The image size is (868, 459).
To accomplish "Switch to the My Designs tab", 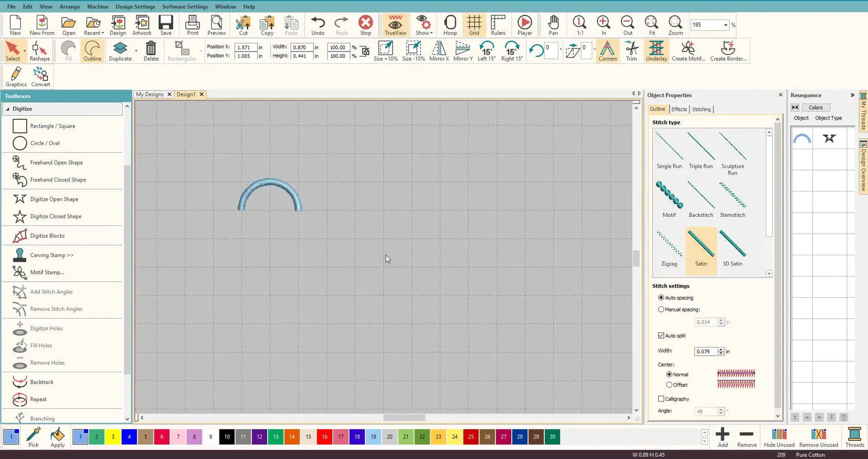I will pos(150,95).
